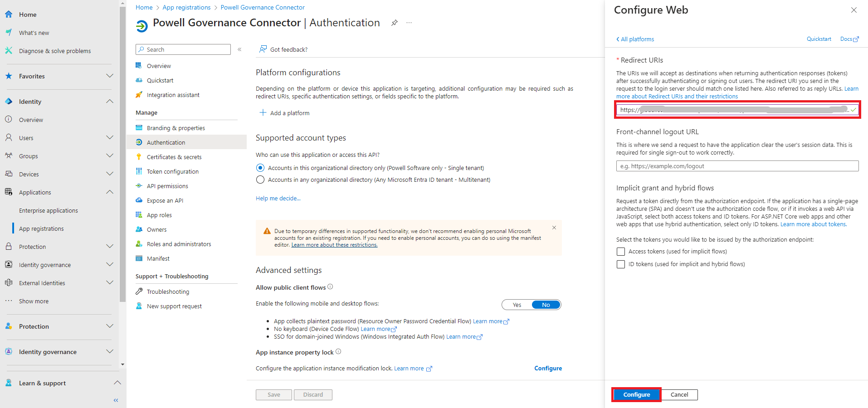Screen dimensions: 868x408
Task: Click the What's new icon
Action: [9, 33]
